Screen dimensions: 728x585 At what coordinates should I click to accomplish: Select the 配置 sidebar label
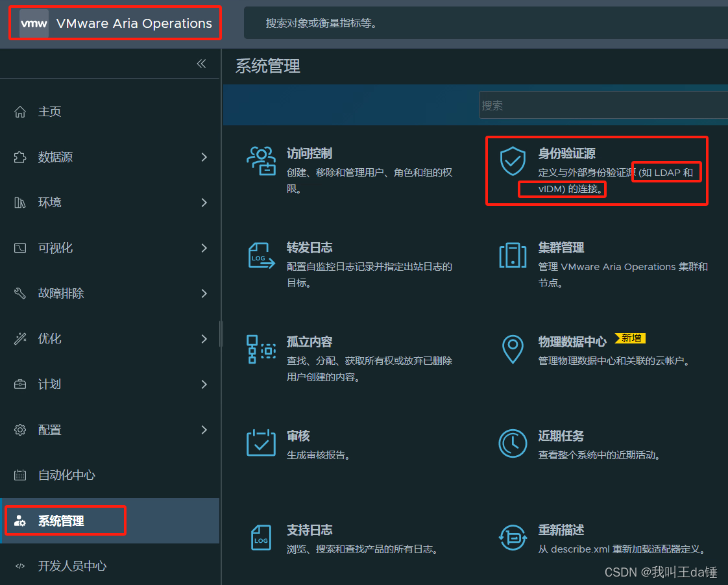pos(50,430)
